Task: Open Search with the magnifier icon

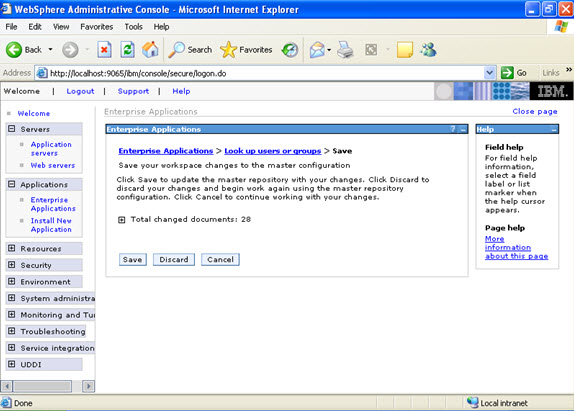Action: point(190,50)
